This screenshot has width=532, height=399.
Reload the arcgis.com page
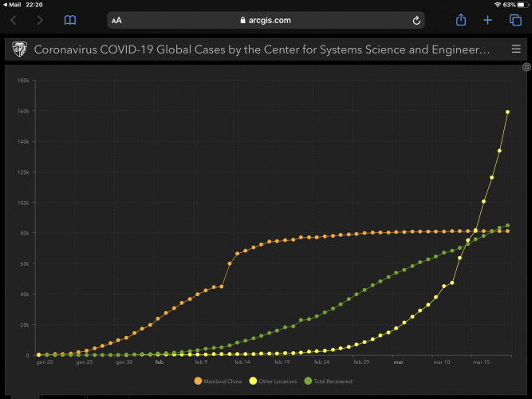tap(416, 20)
